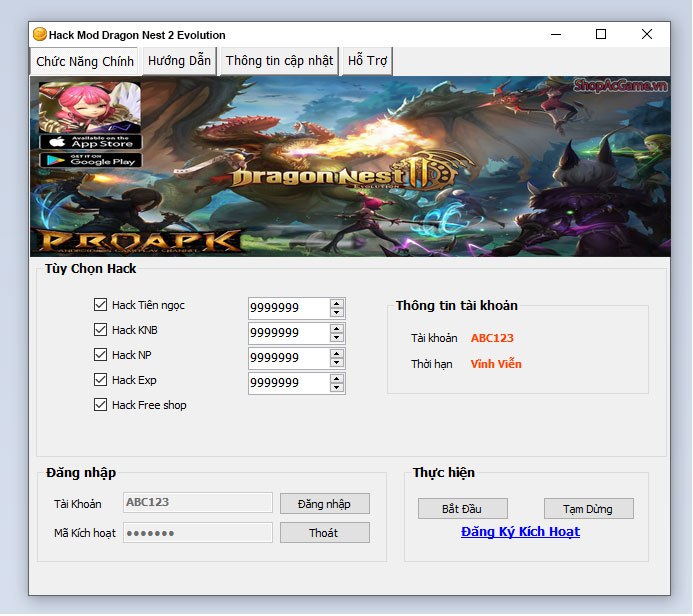
Task: Click the orange app icon in title bar
Action: pos(40,34)
